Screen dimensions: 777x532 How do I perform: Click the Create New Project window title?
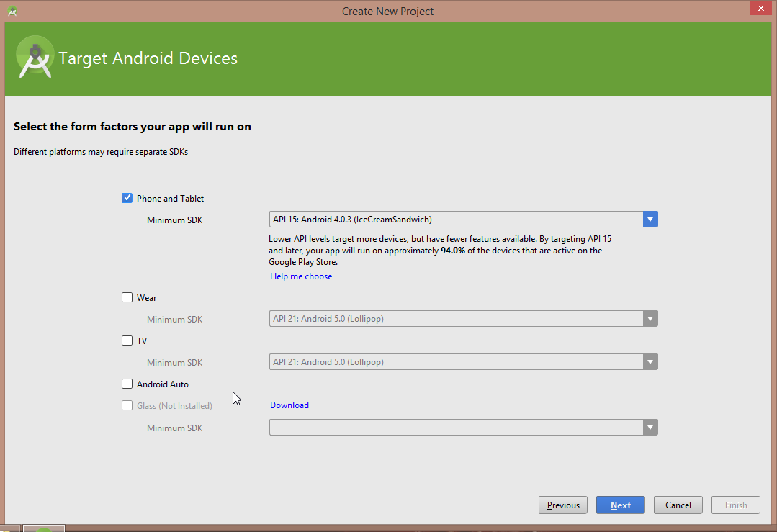387,11
